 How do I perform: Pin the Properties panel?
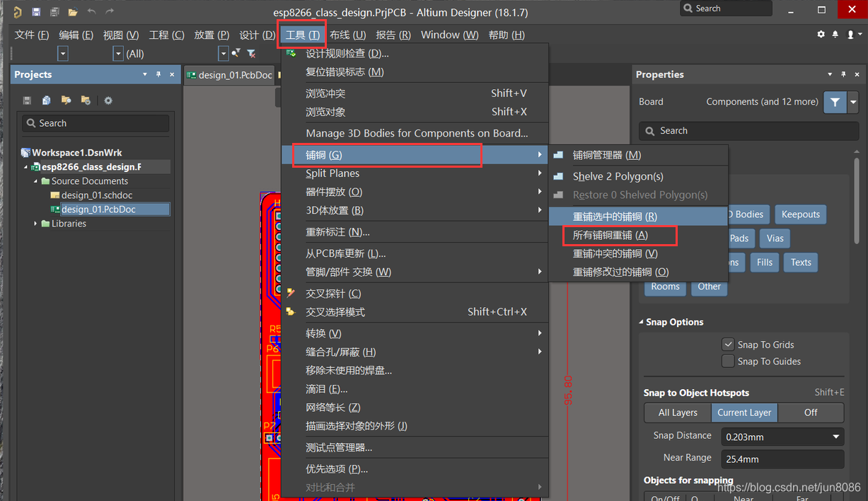click(x=843, y=74)
